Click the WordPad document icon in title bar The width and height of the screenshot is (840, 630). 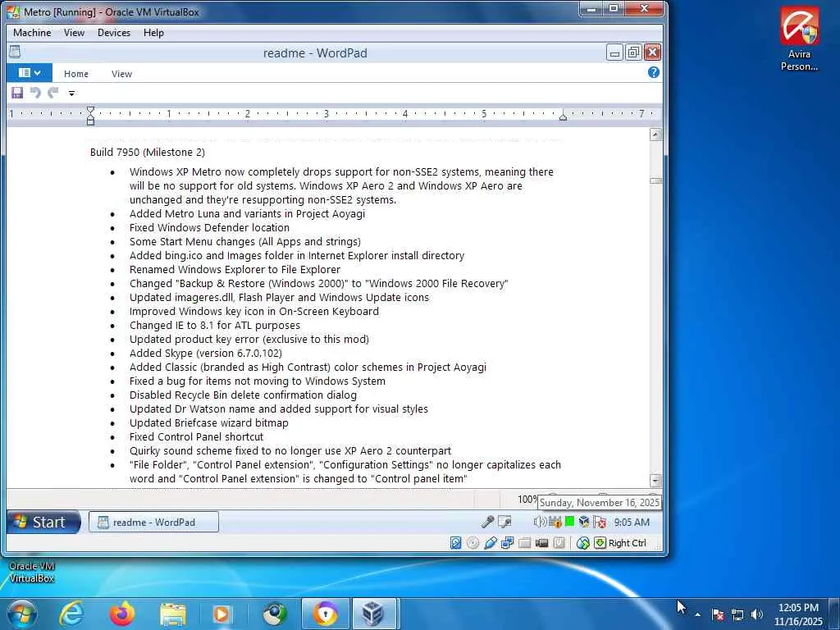[x=15, y=52]
